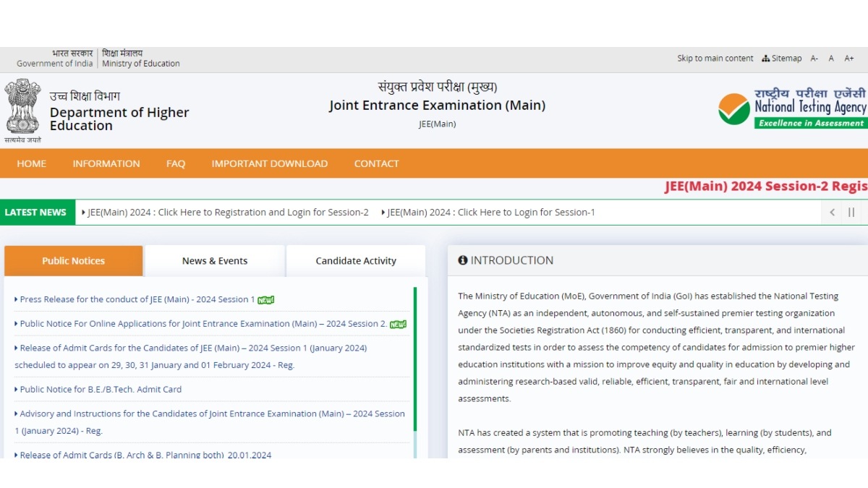Switch to the Candidate Activity tab

(356, 261)
